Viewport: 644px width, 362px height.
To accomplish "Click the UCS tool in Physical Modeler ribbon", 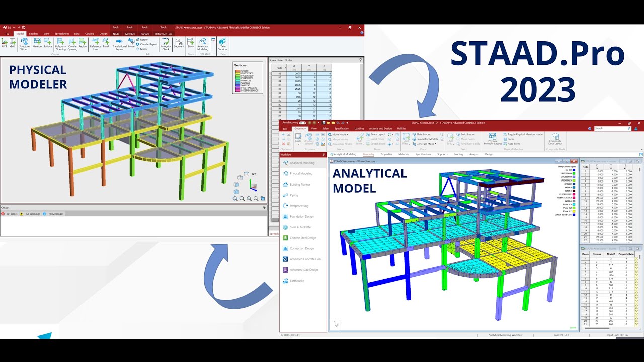I will pos(5,43).
